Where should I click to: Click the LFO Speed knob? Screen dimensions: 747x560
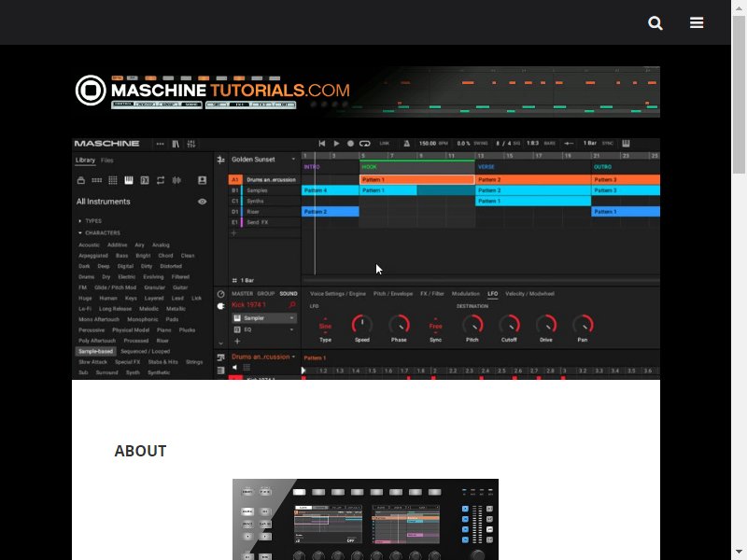coord(362,325)
